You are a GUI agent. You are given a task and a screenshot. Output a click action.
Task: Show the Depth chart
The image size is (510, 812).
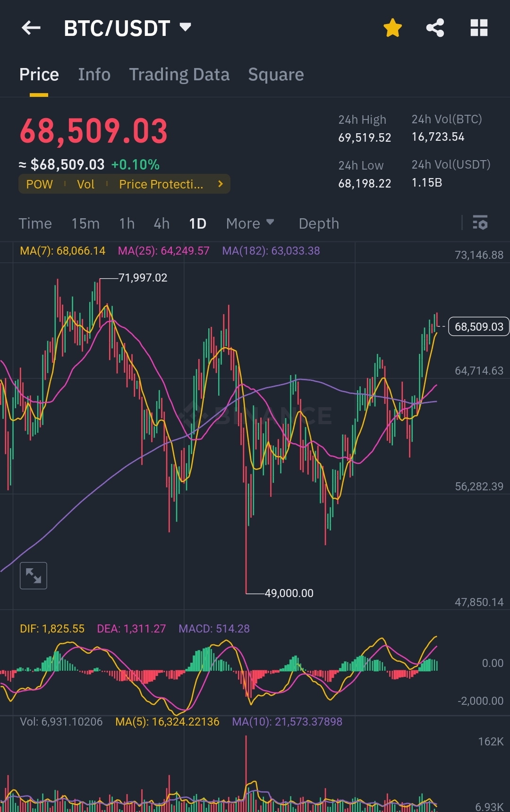click(x=319, y=223)
